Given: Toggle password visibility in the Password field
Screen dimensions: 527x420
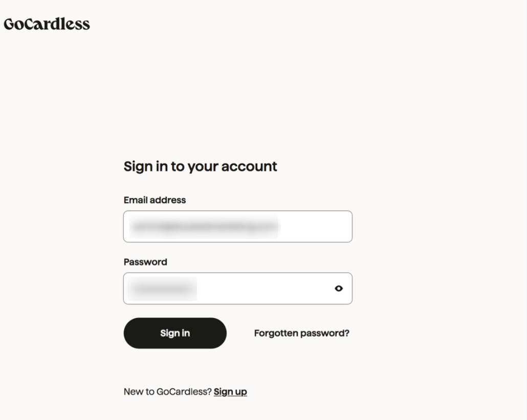Looking at the screenshot, I should point(338,289).
